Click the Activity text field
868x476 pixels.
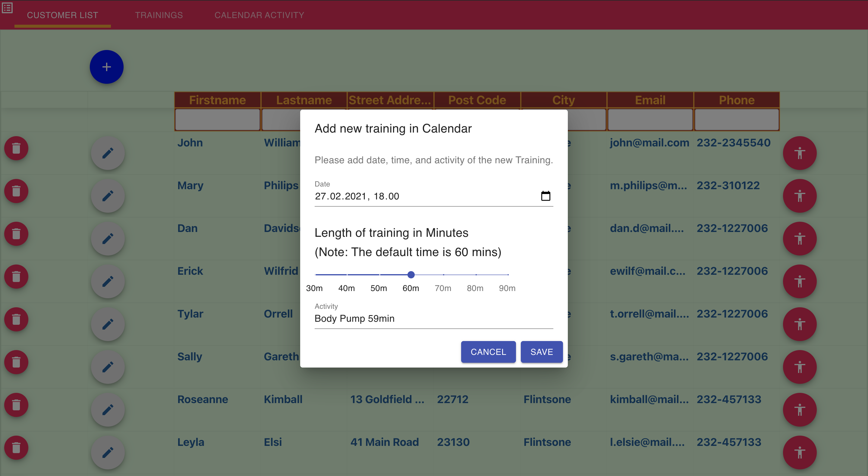pyautogui.click(x=433, y=318)
